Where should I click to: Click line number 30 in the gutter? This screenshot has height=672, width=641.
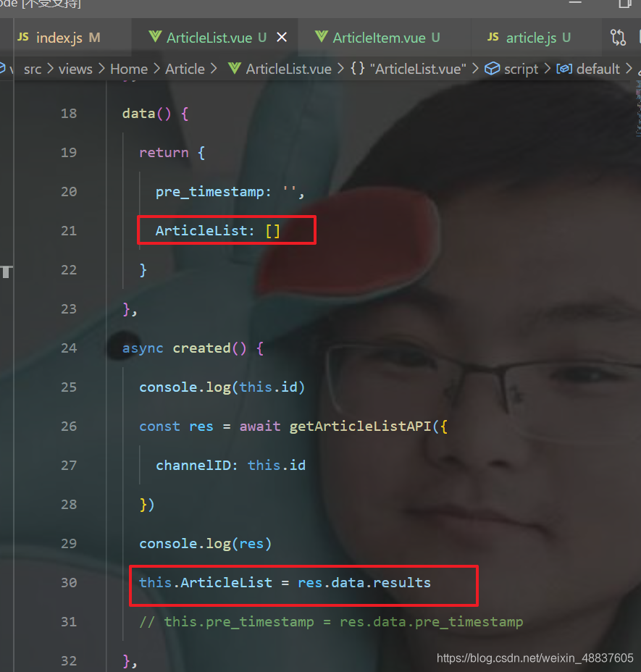[68, 582]
